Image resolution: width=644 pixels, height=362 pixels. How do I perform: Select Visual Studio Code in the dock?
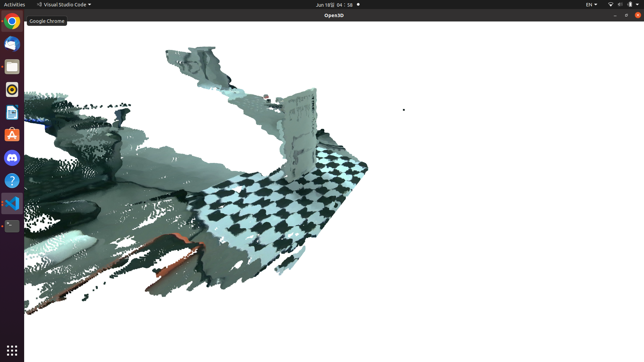(x=12, y=203)
